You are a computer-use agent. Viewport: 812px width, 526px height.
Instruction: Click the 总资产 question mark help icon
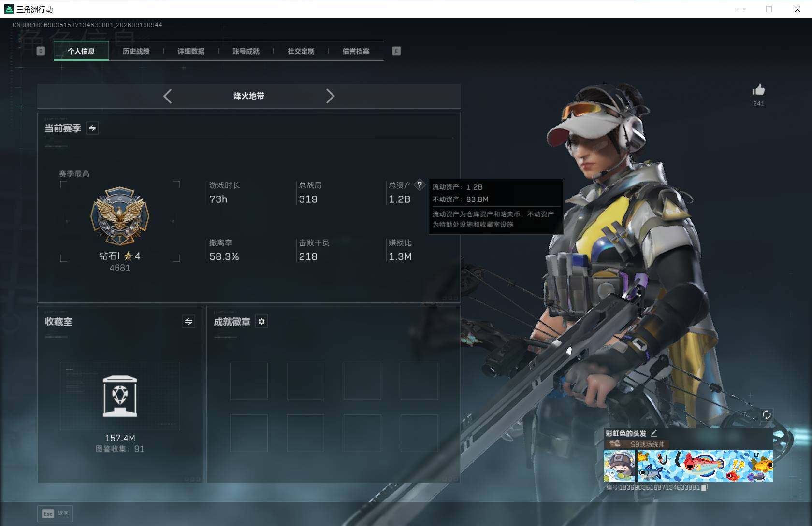tap(420, 185)
